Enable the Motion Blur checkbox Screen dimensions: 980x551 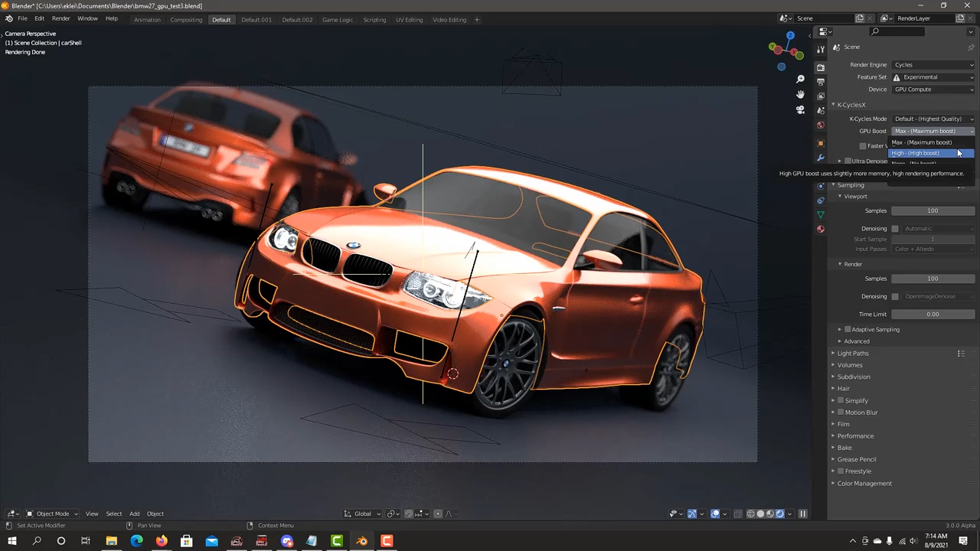tap(841, 412)
